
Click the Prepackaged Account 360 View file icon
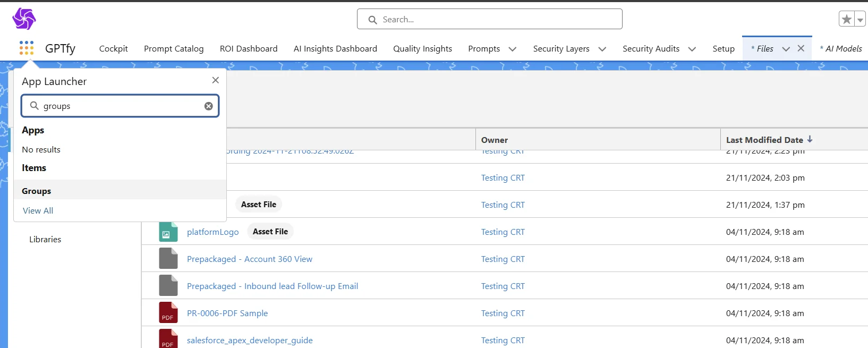click(168, 259)
